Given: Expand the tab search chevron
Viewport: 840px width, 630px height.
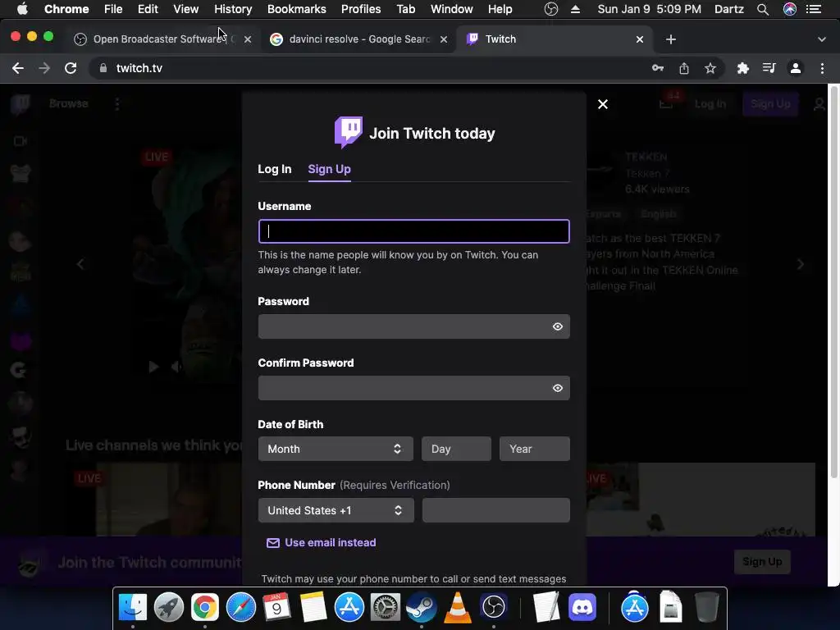Looking at the screenshot, I should [822, 39].
